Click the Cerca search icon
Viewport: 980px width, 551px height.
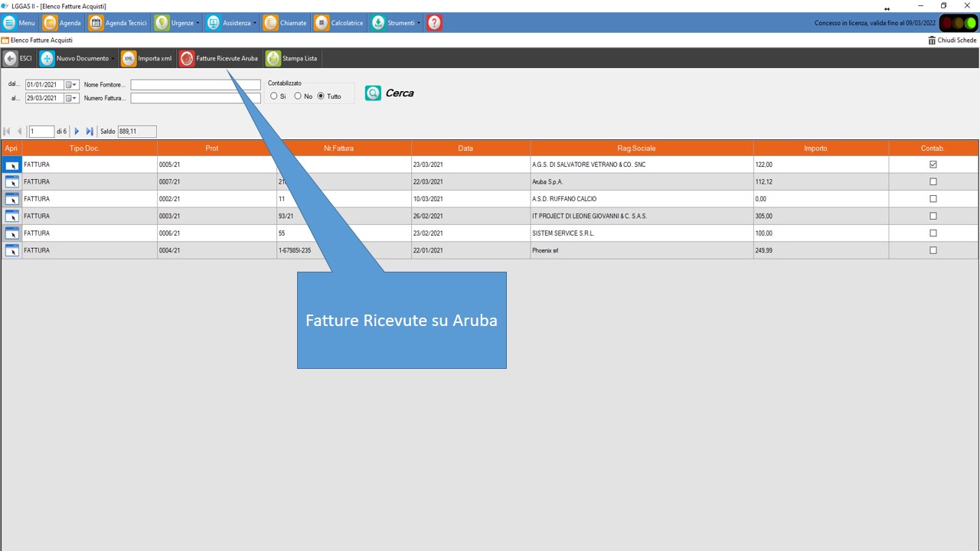coord(373,93)
